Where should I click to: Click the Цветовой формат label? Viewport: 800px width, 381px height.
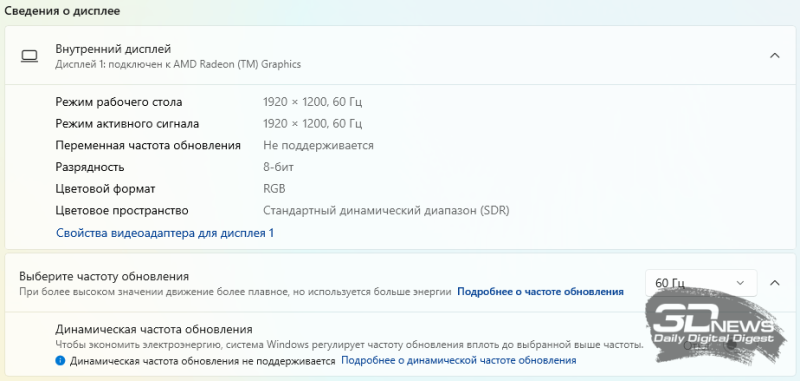105,189
